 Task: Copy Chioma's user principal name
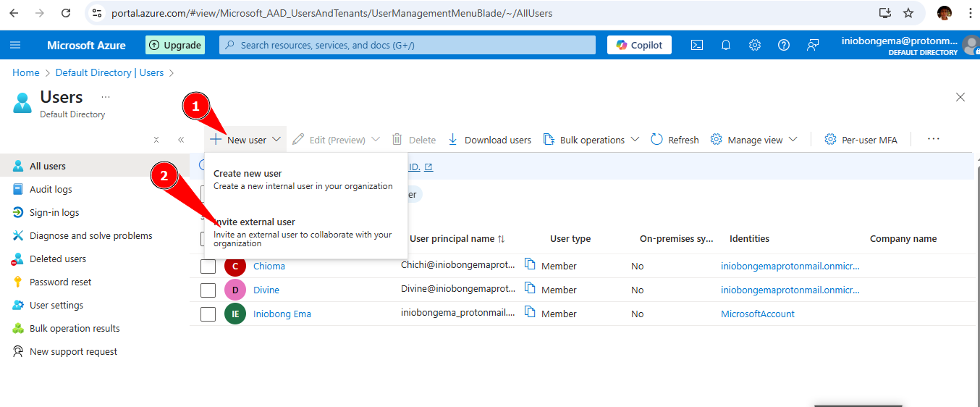pyautogui.click(x=530, y=264)
